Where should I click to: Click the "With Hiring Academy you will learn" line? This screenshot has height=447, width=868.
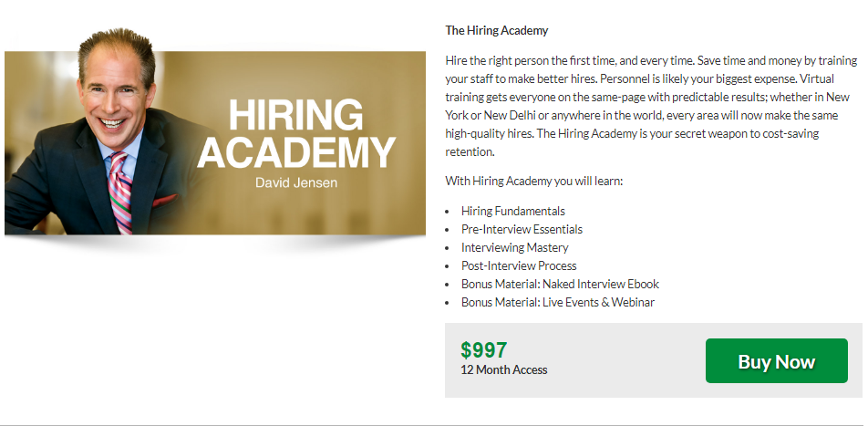(533, 181)
